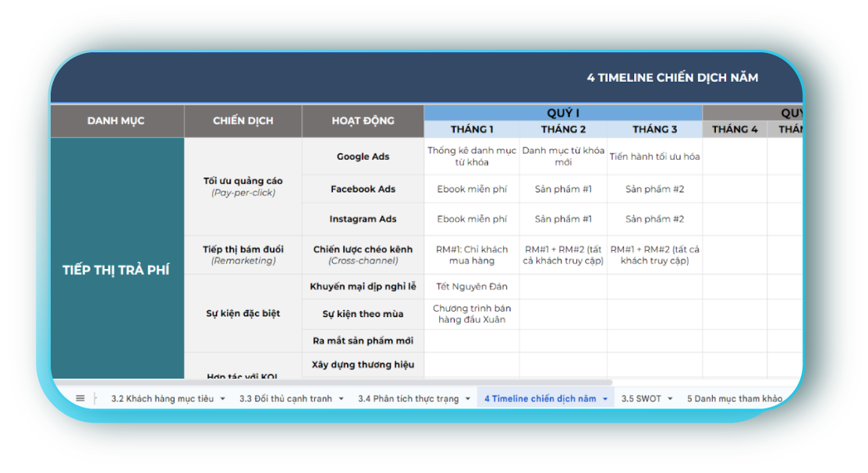Open the 5 Danh mục tham khảo tab
This screenshot has height=473, width=868.
point(733,399)
